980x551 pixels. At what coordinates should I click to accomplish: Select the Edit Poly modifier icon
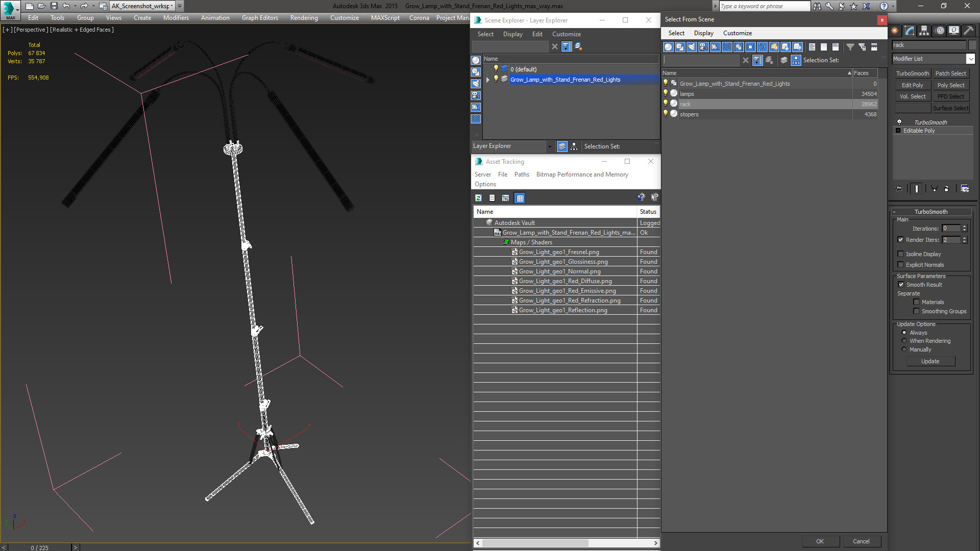tap(913, 85)
